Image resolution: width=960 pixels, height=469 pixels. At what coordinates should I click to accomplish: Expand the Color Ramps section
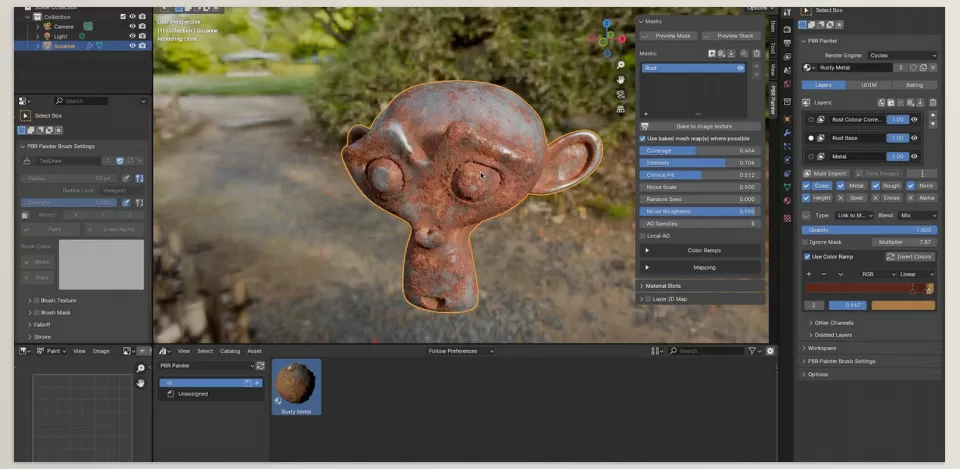pos(700,250)
